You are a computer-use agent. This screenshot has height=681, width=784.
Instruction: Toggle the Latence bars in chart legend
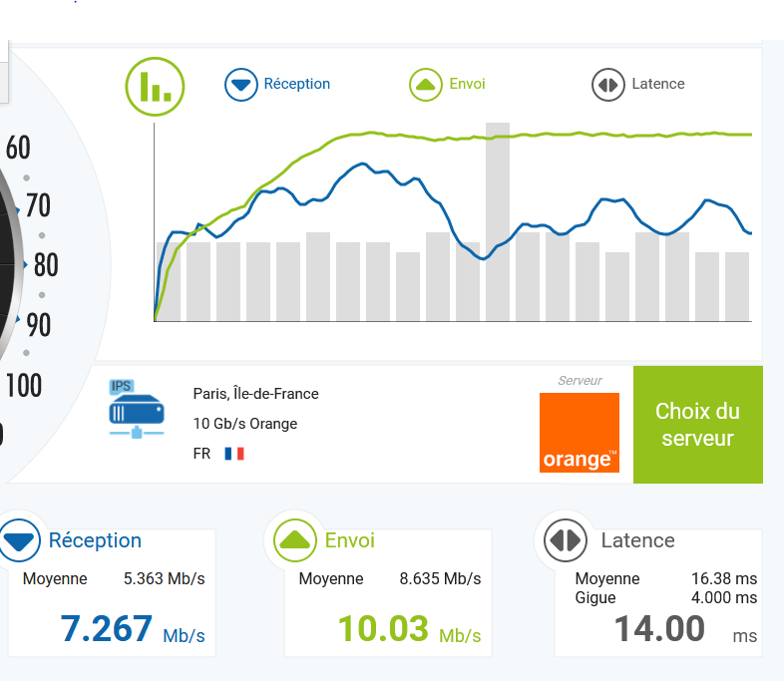click(x=657, y=84)
